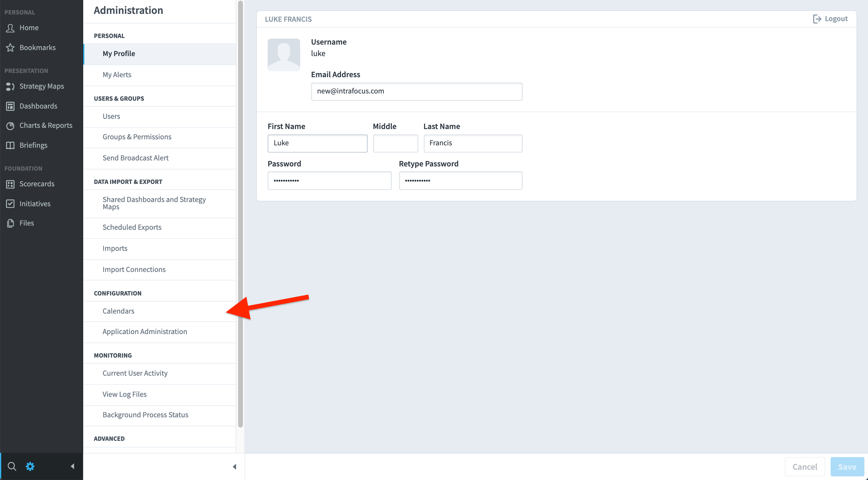868x480 pixels.
Task: Click the Scorecards icon
Action: [x=11, y=184]
